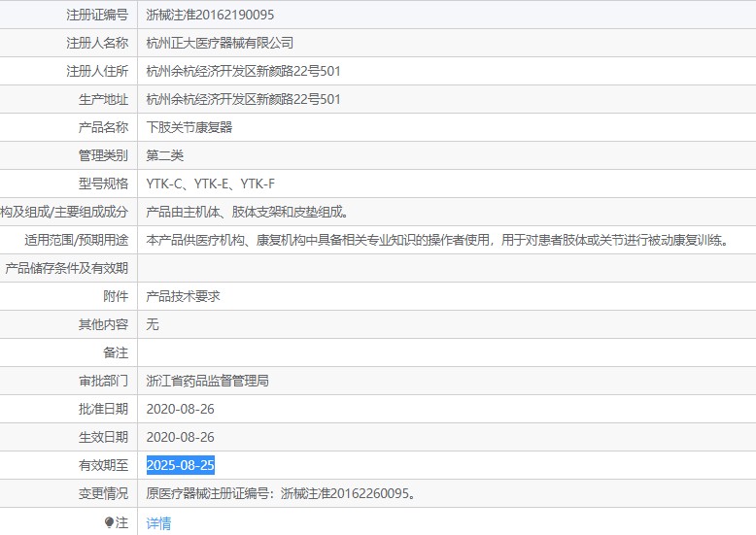
Task: Click the 变更情况 text with 浙械注准20162260095
Action: [x=281, y=493]
